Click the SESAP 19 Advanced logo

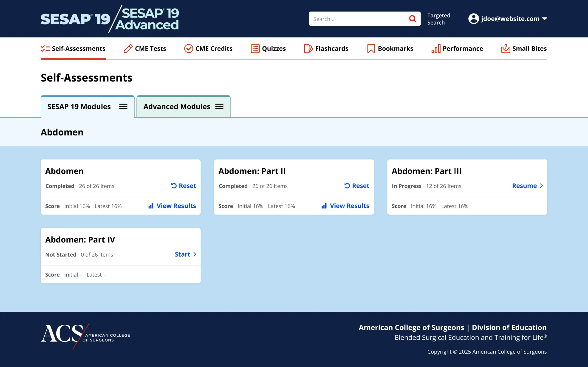[147, 19]
